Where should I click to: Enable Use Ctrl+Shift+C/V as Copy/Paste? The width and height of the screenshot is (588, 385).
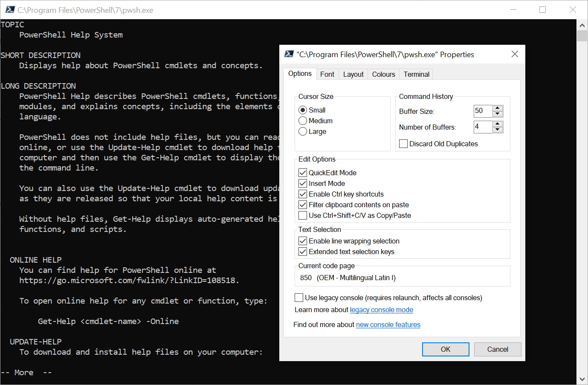pos(303,215)
